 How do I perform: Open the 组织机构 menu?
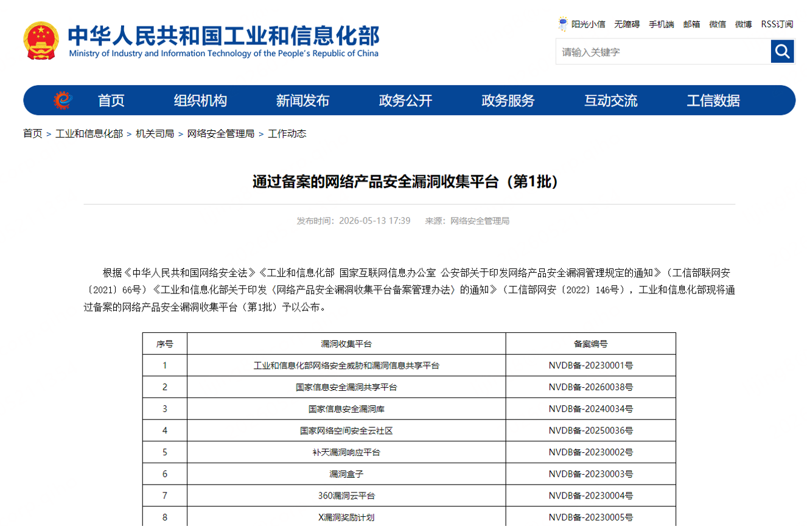point(200,100)
